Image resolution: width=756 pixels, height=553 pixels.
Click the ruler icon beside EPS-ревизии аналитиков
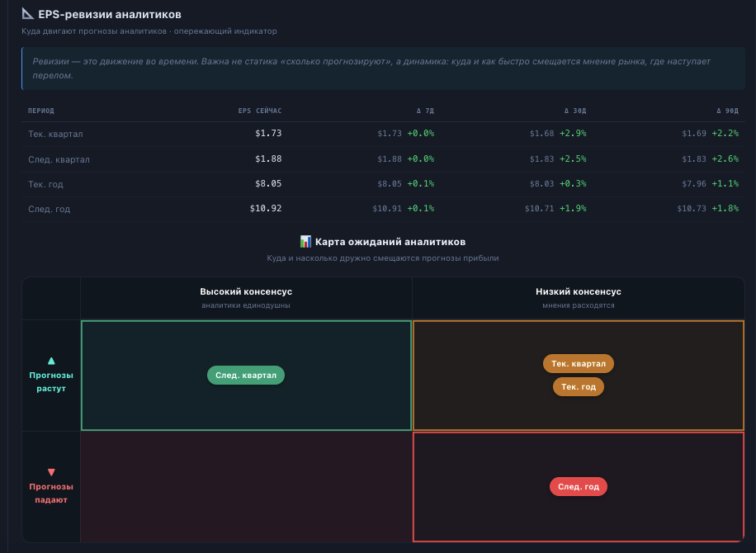[x=28, y=14]
